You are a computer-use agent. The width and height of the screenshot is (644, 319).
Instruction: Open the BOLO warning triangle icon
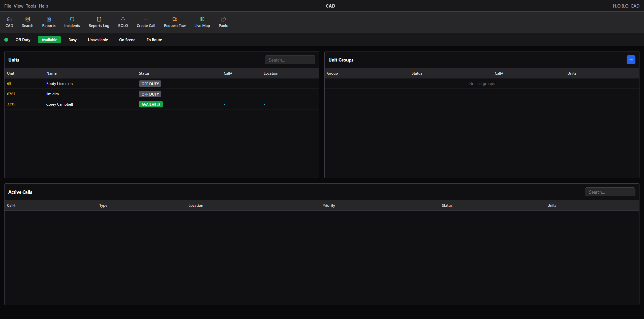123,19
